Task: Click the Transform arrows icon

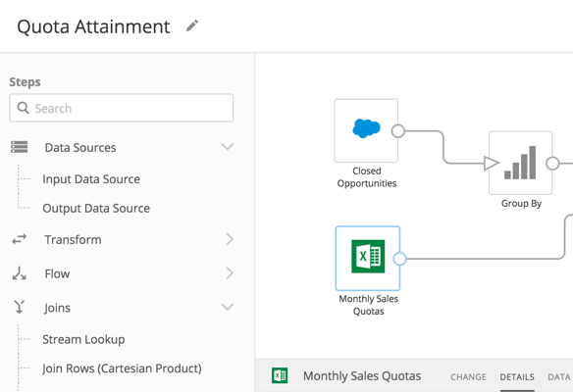Action: point(19,239)
